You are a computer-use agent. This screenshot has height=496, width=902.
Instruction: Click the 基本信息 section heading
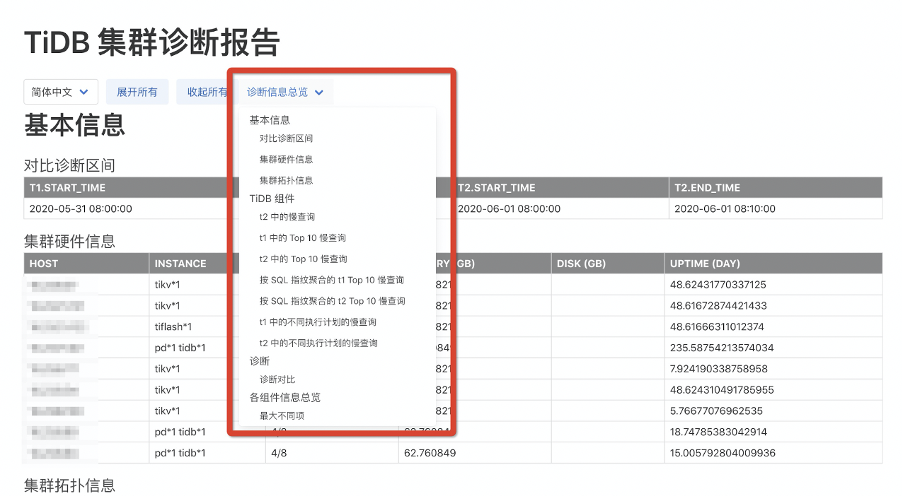[x=74, y=125]
